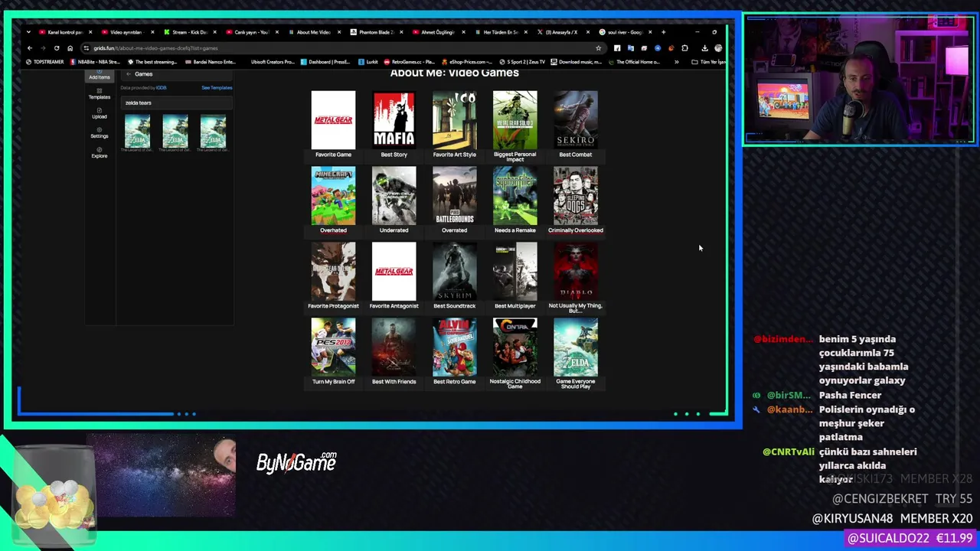Switch to the Anasayfa / X tab
This screenshot has height=551, width=980.
click(x=561, y=32)
